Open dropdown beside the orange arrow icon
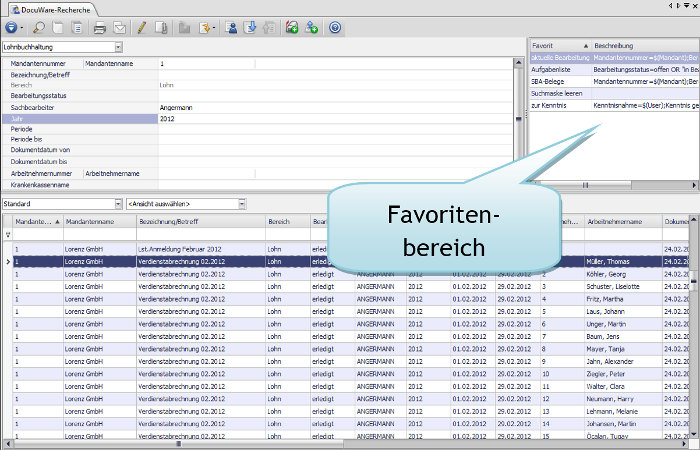The image size is (700, 450). click(214, 28)
